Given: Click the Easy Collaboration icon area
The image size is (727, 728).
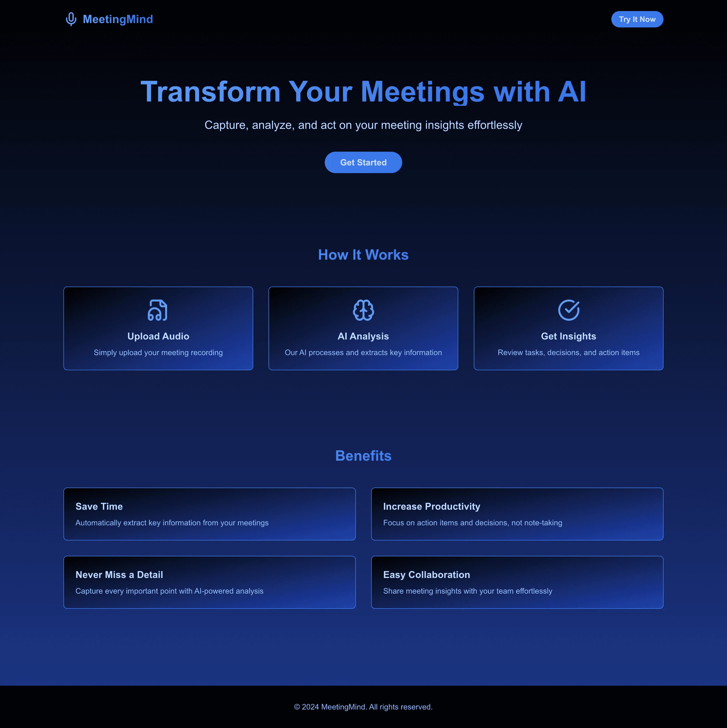Looking at the screenshot, I should 517,574.
